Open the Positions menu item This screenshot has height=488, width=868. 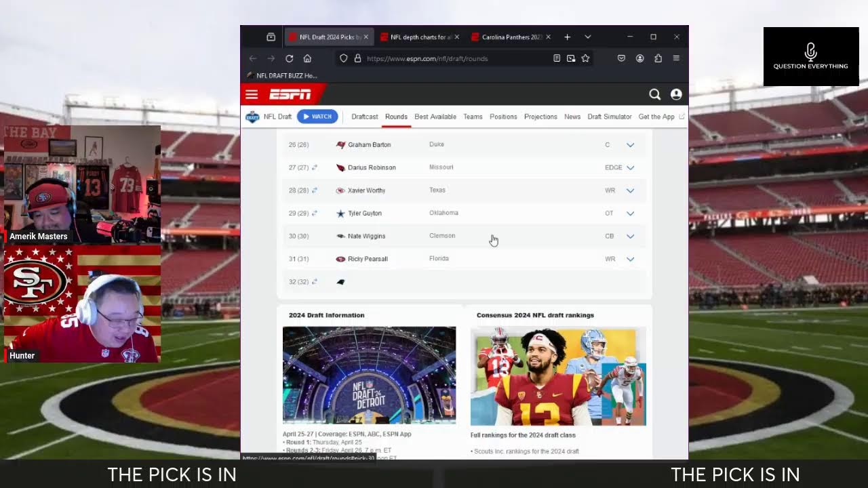tap(503, 117)
